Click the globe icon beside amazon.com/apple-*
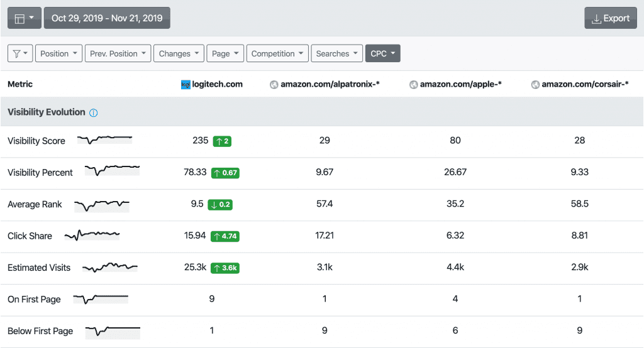The width and height of the screenshot is (644, 348). click(x=414, y=85)
